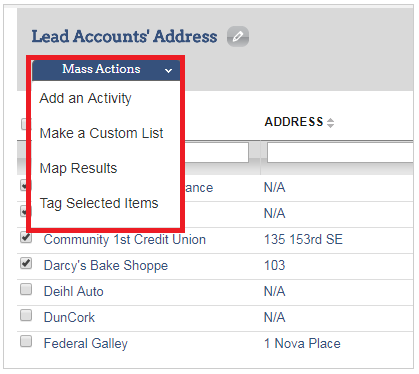419x374 pixels.
Task: Check the Deihl Auto checkbox
Action: point(26,289)
